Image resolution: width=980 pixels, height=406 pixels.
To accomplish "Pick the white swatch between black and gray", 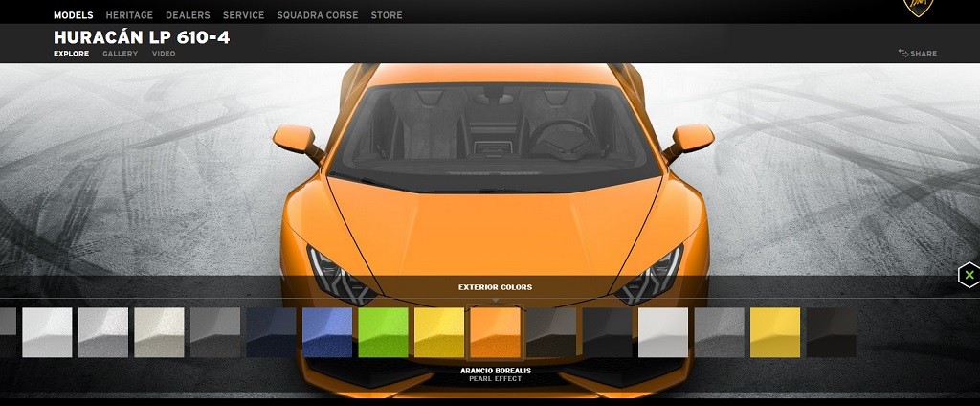I will 663,332.
